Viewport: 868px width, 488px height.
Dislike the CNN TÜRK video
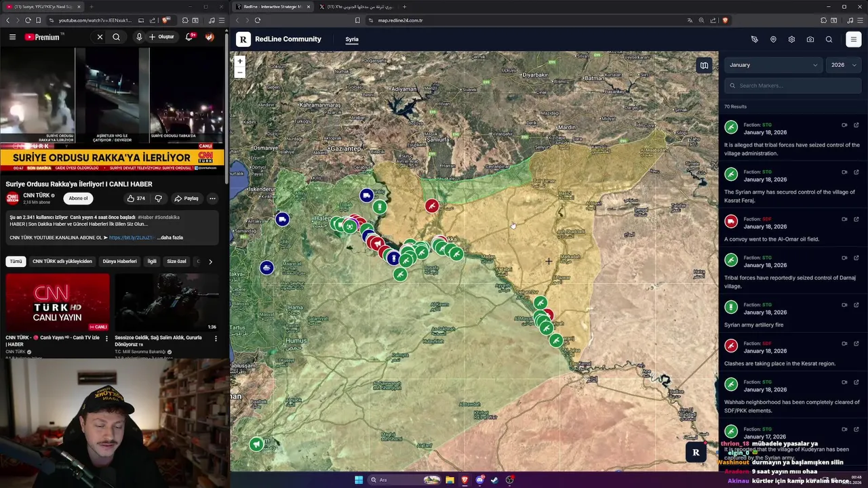(159, 199)
